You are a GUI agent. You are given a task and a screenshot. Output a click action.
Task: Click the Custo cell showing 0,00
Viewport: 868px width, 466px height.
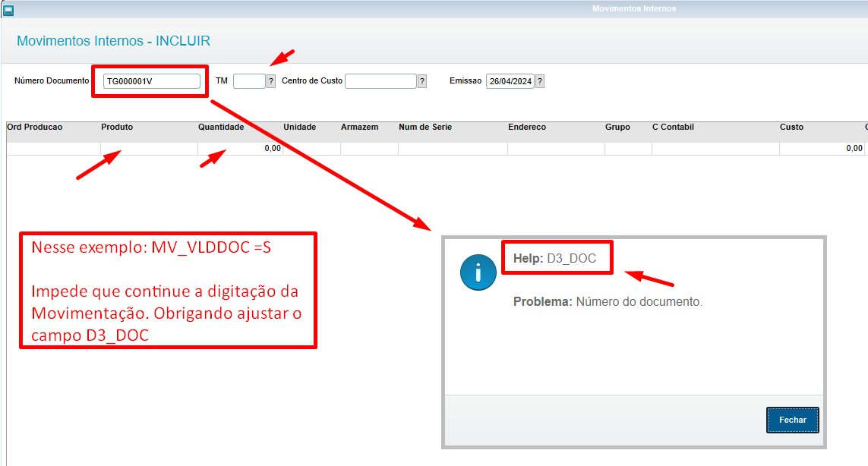click(822, 148)
